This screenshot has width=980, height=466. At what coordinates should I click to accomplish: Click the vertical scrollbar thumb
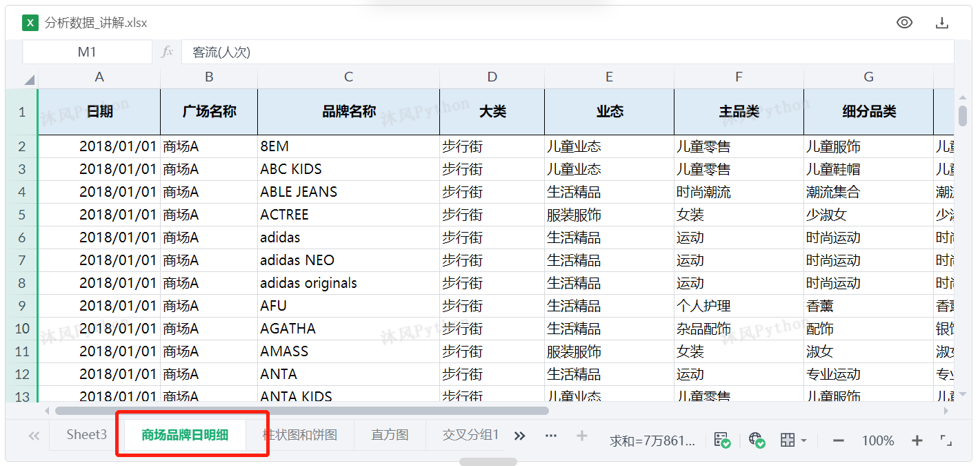[963, 115]
